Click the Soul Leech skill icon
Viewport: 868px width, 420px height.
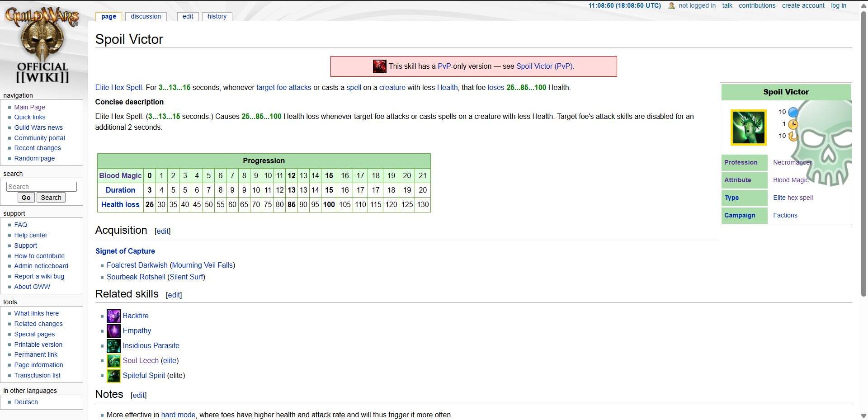click(x=113, y=361)
